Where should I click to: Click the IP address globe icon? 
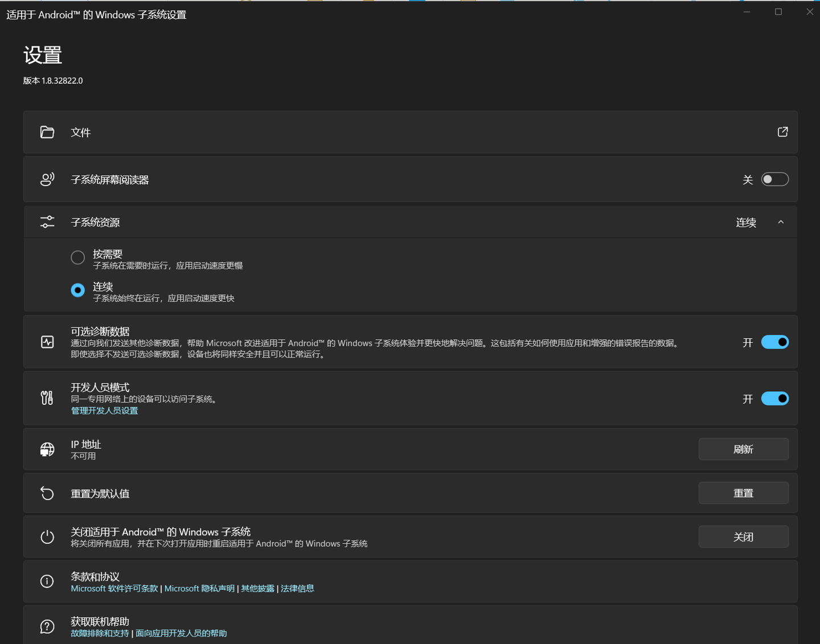point(47,449)
